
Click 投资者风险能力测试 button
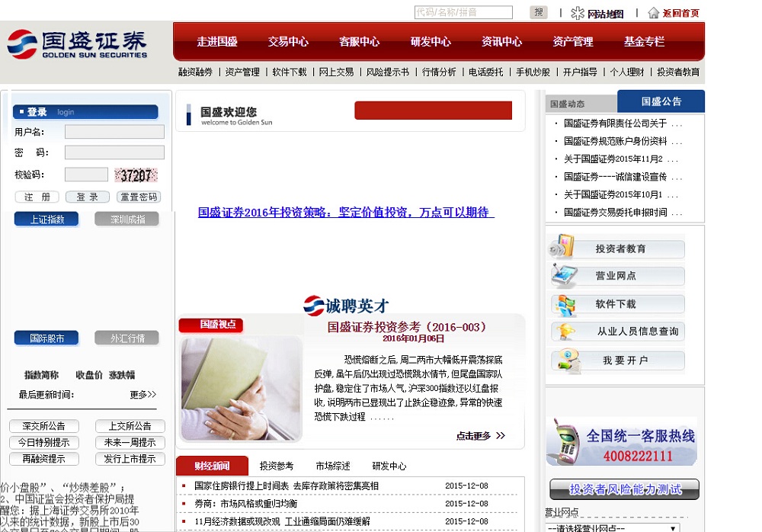coord(625,489)
